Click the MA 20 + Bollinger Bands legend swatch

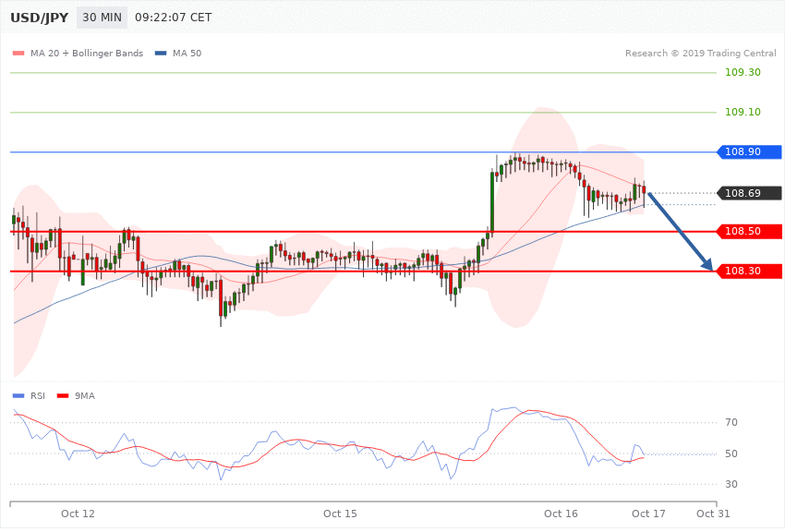[18, 54]
